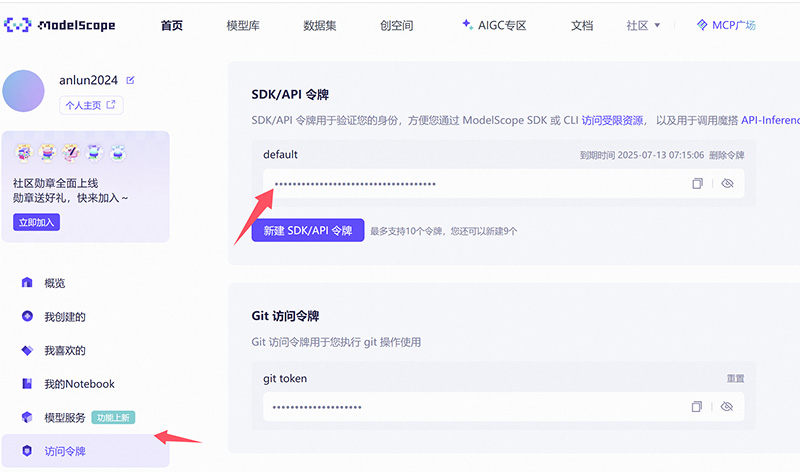This screenshot has width=800, height=472.
Task: Click the edit icon next to anlun2024
Action: tap(130, 80)
